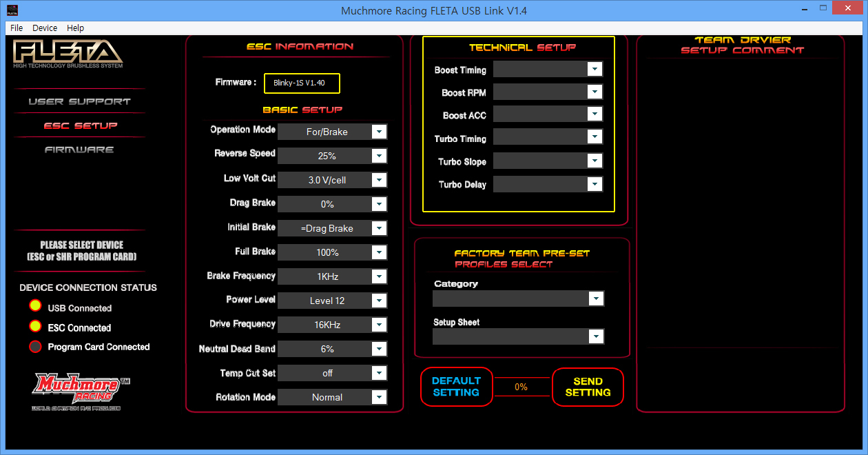Switch to the ESC SETUP section

[81, 125]
